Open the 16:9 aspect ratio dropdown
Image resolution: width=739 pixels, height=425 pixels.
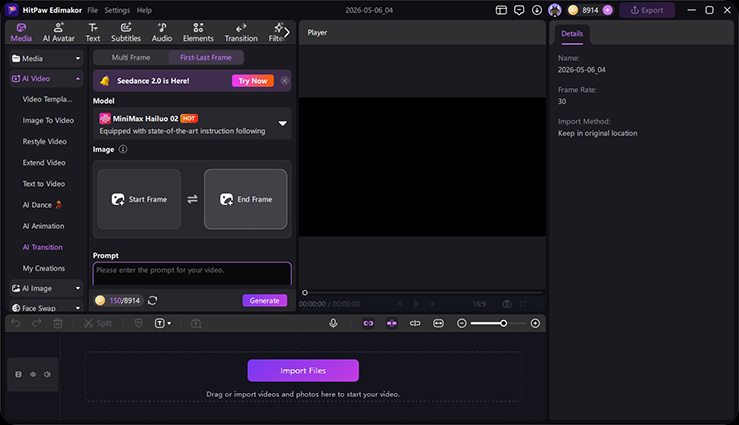(482, 304)
